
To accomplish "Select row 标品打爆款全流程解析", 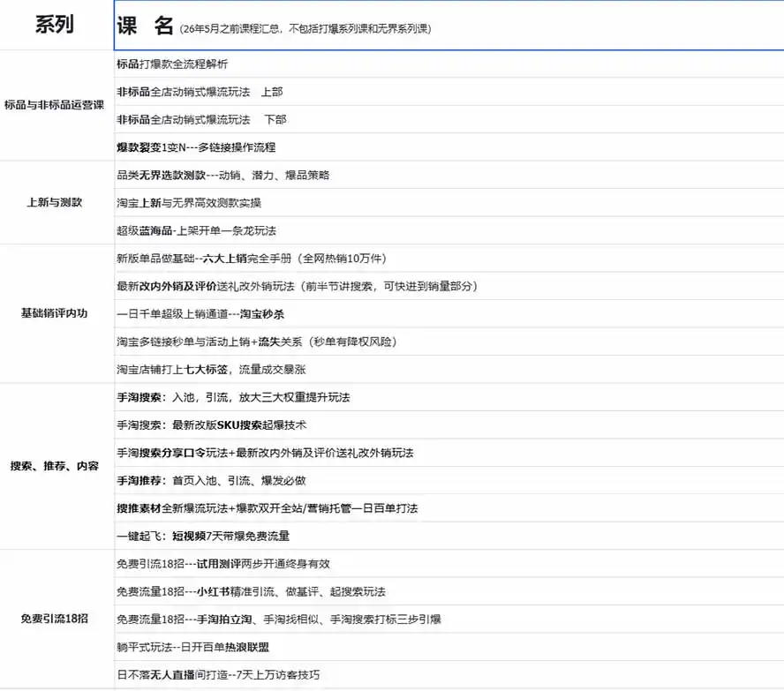I will (449, 64).
